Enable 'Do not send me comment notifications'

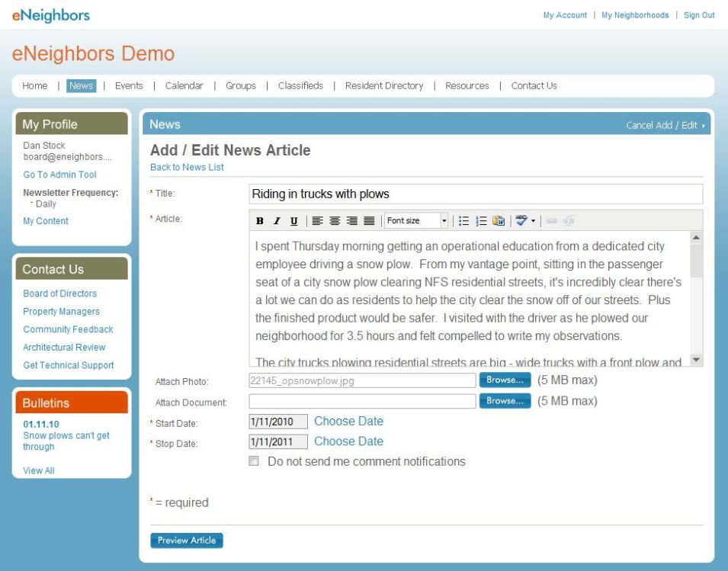coord(254,461)
